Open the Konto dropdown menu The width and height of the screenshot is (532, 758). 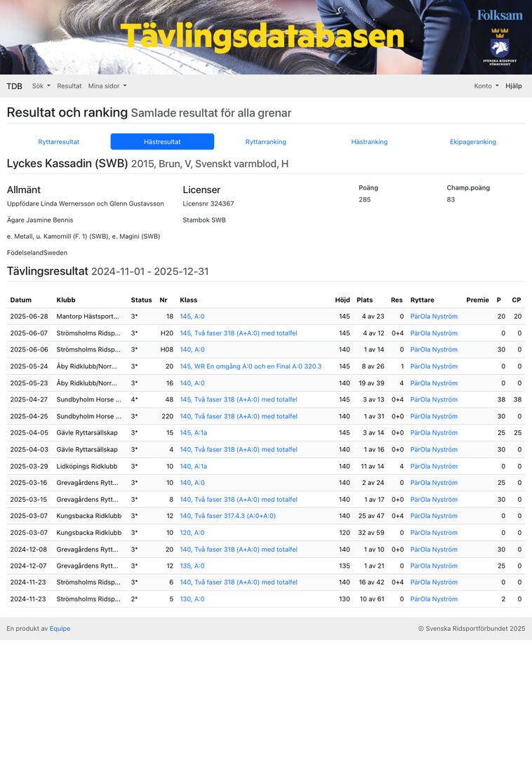[486, 86]
